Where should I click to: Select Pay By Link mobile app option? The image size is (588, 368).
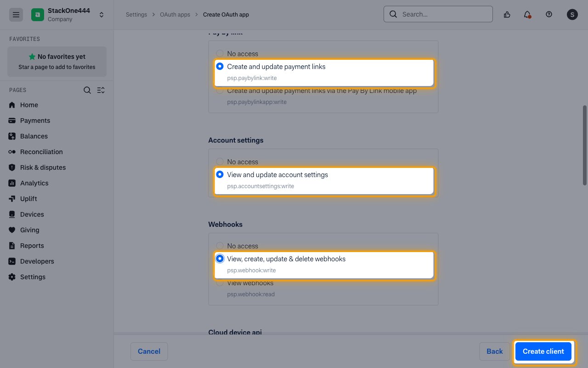tap(220, 91)
